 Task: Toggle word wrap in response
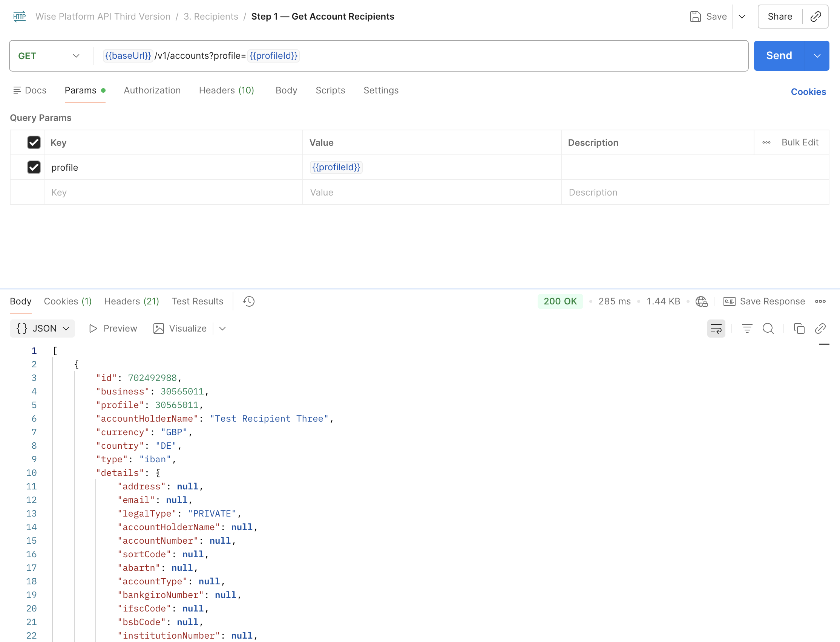716,328
